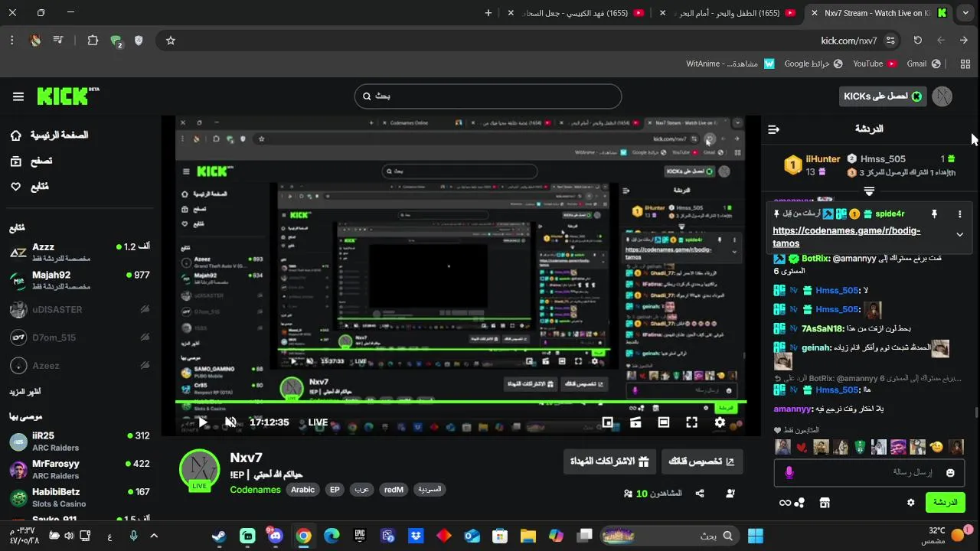The width and height of the screenshot is (980, 551).
Task: Show hidden system tray icons
Action: (x=155, y=536)
